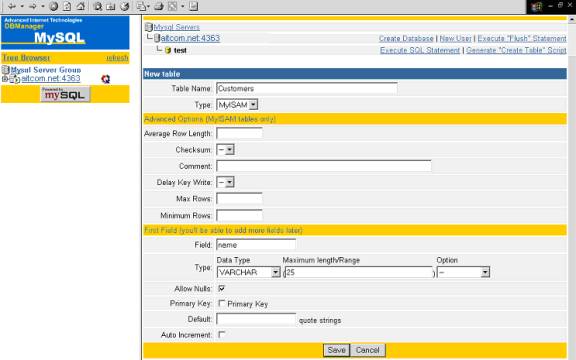Focus the Table Name input field
Image resolution: width=576 pixels, height=360 pixels.
307,89
